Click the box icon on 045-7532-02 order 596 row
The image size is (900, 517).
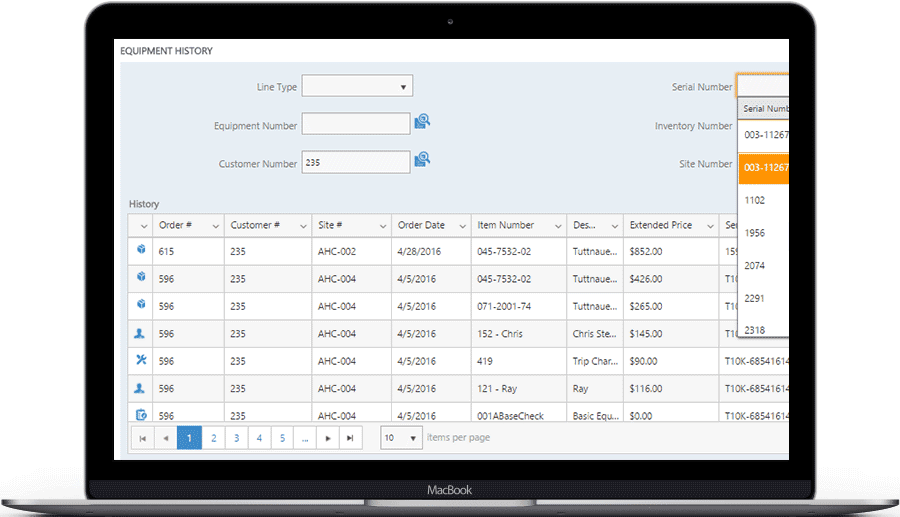141,277
